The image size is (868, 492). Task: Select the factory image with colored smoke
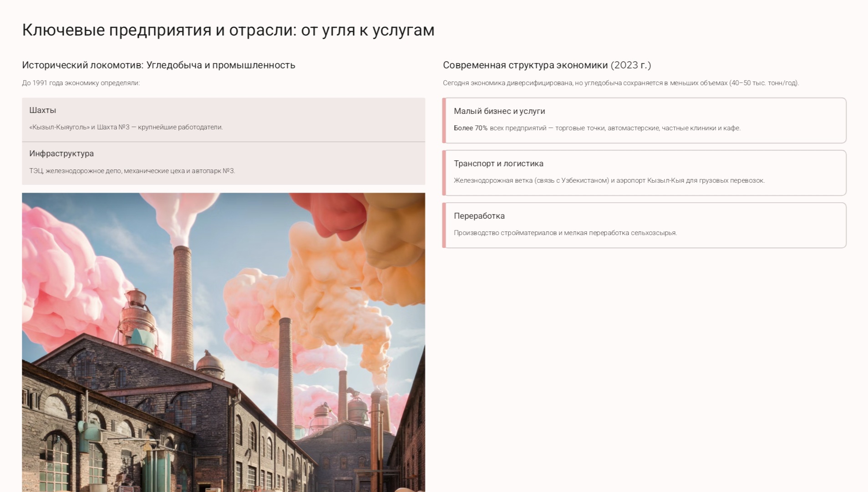coord(223,342)
